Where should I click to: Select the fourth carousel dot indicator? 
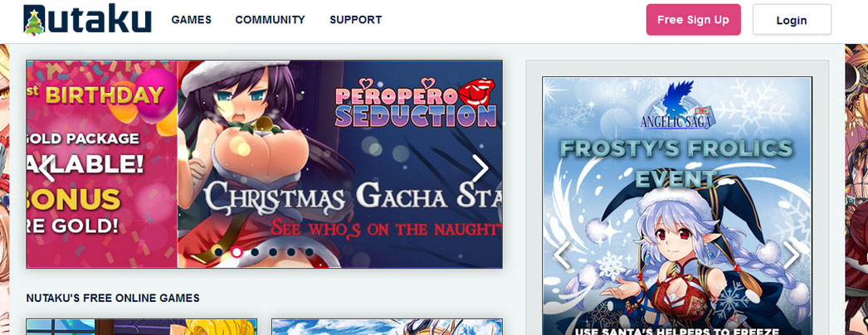pos(273,252)
